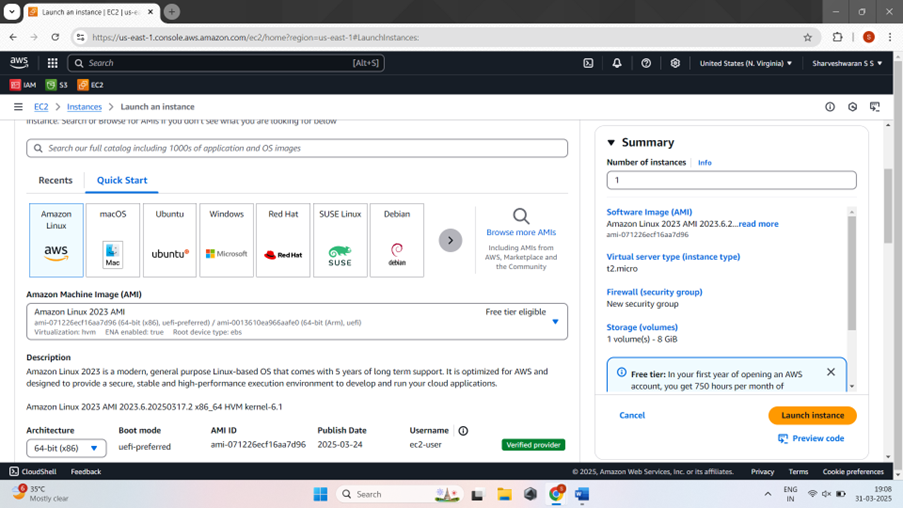
Task: Click the read more link
Action: [758, 224]
